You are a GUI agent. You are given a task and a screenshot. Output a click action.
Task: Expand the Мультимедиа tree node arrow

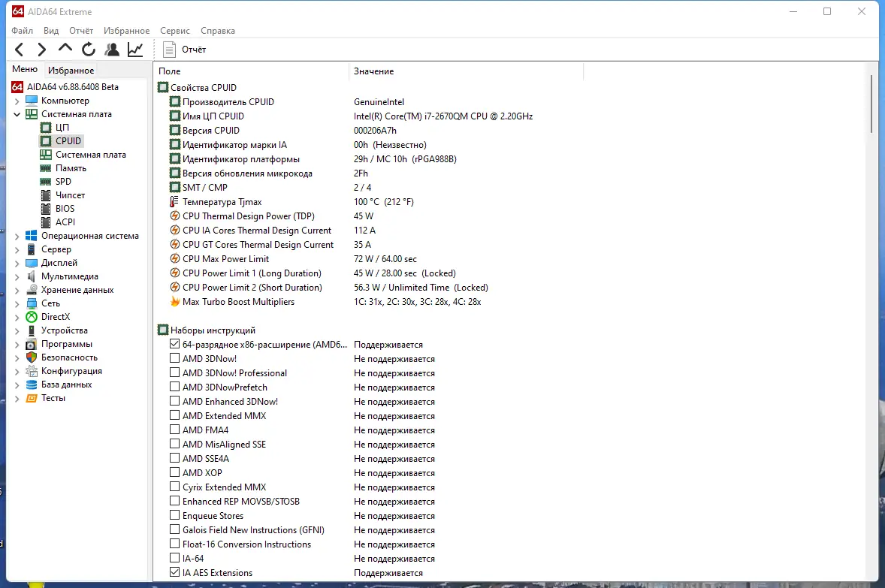[17, 277]
